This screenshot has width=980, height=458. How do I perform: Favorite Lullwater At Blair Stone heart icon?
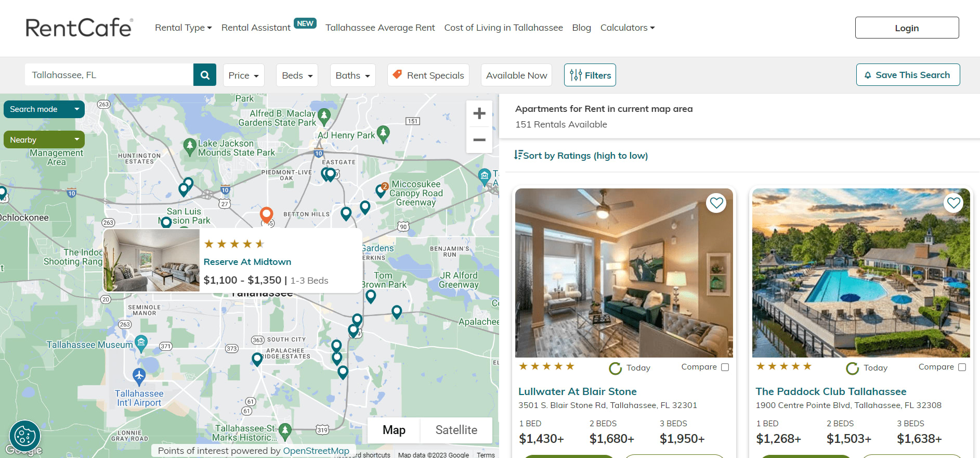click(716, 202)
